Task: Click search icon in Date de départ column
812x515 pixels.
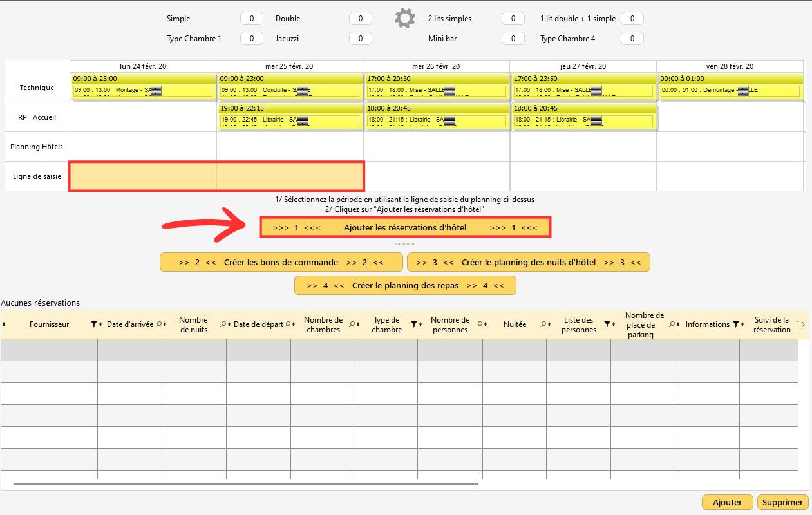Action: click(287, 324)
